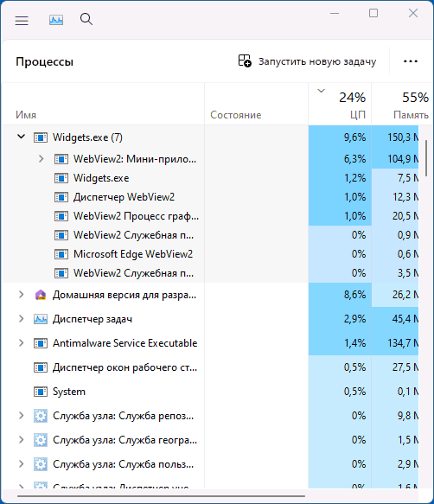
Task: Click the Run new task icon
Action: (x=245, y=61)
